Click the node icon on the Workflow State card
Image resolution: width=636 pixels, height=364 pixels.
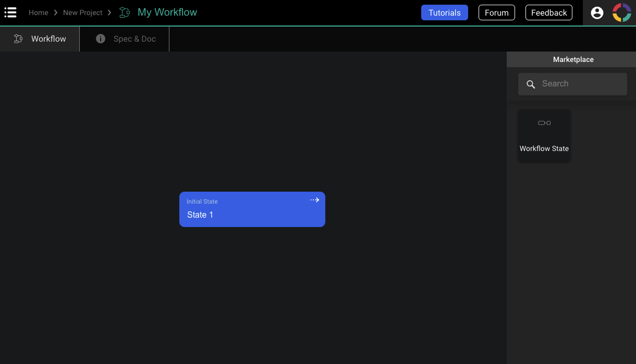click(544, 123)
